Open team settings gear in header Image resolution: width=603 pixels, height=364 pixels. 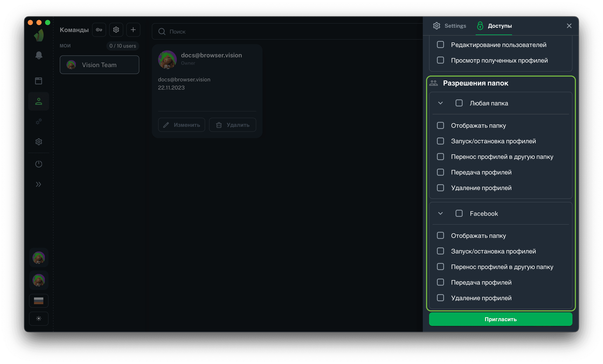(x=116, y=30)
